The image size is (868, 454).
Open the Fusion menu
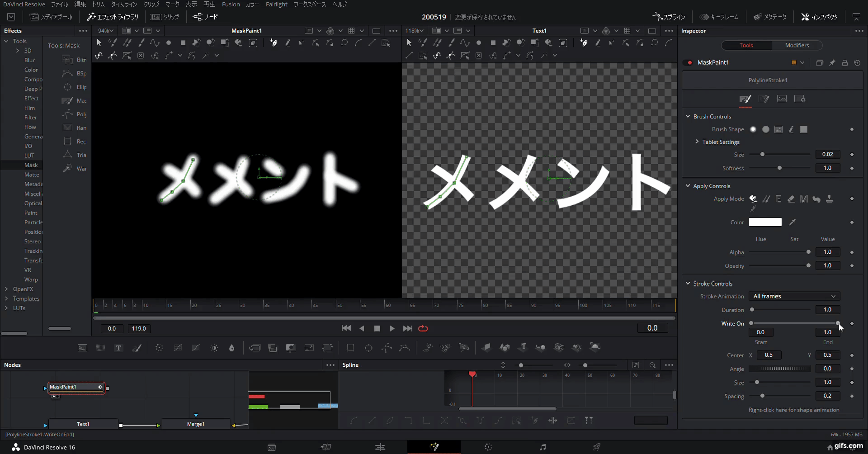point(231,4)
